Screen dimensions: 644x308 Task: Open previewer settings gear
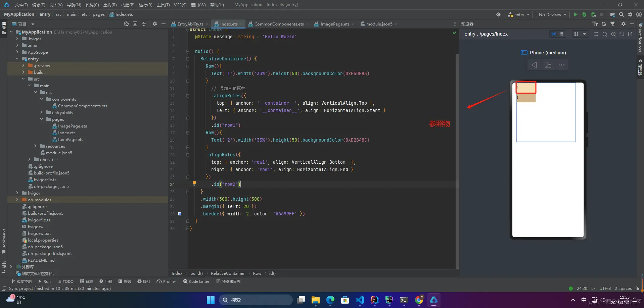624,24
